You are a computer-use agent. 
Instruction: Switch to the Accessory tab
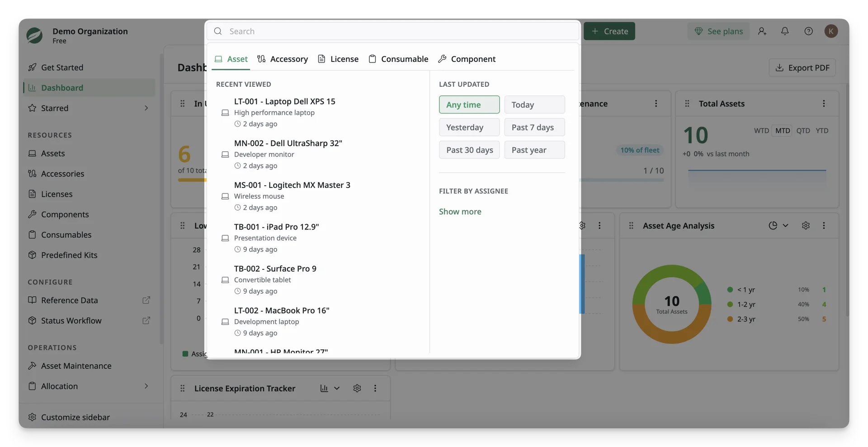[x=283, y=59]
